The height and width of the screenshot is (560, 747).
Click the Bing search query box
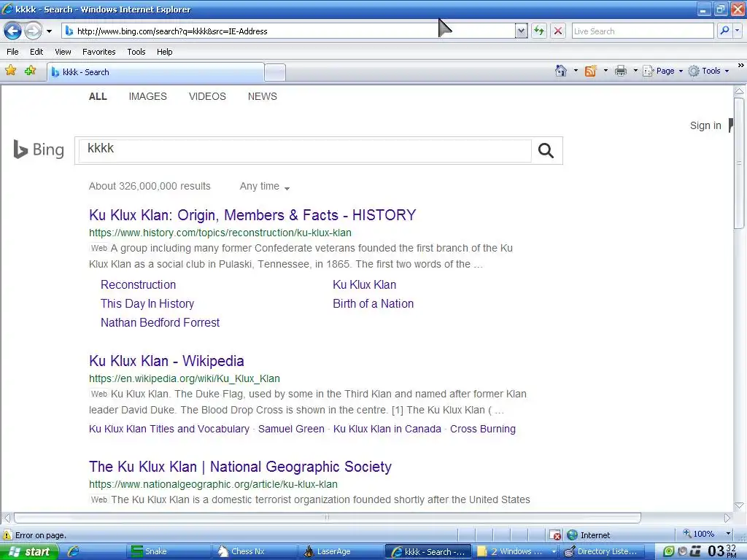(x=305, y=150)
